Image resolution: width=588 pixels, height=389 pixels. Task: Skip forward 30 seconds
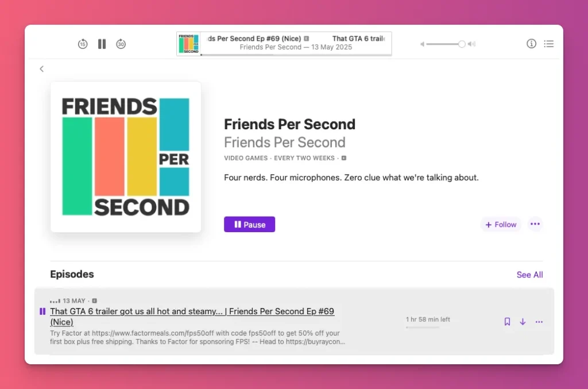click(121, 44)
